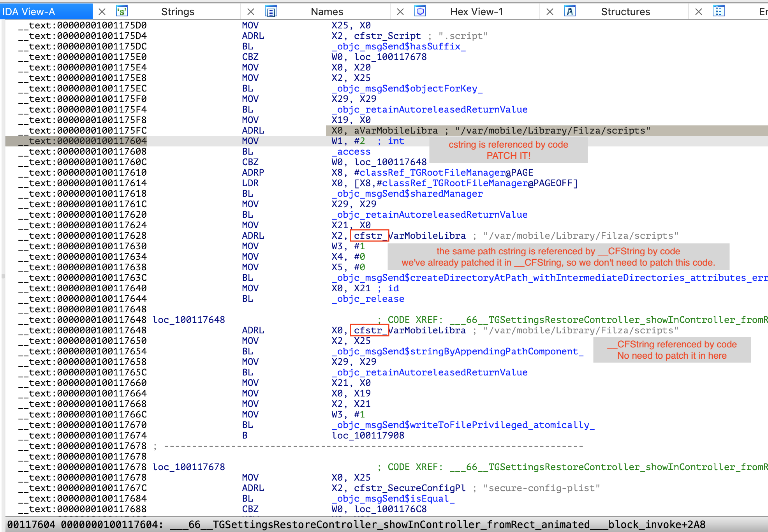Click the _objc_msgSend$hasSuffix_ call operand

pos(399,46)
